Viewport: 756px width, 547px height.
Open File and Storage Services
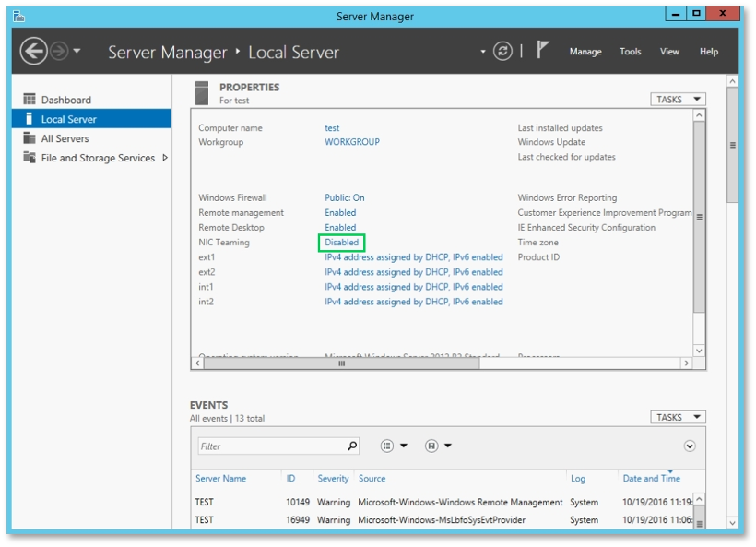pyautogui.click(x=98, y=158)
